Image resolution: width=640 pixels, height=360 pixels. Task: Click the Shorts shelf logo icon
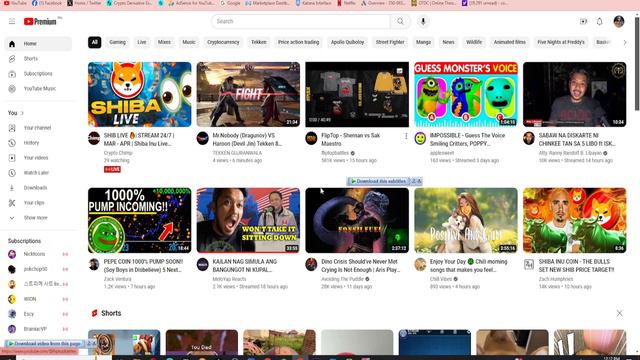point(94,313)
